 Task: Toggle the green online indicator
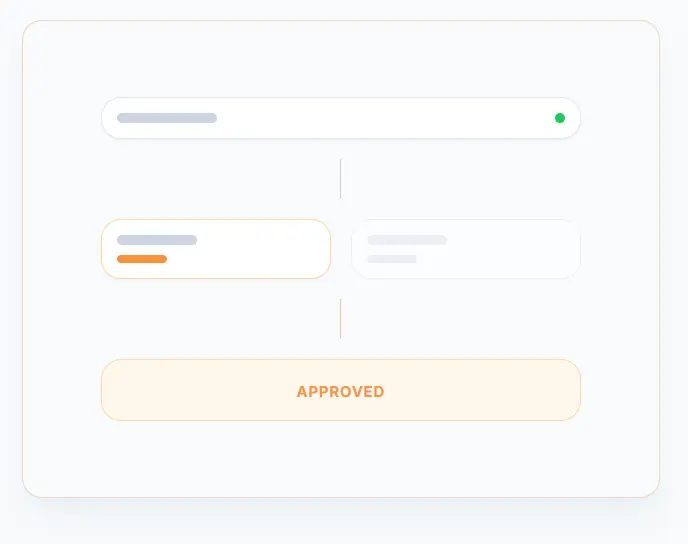point(560,118)
